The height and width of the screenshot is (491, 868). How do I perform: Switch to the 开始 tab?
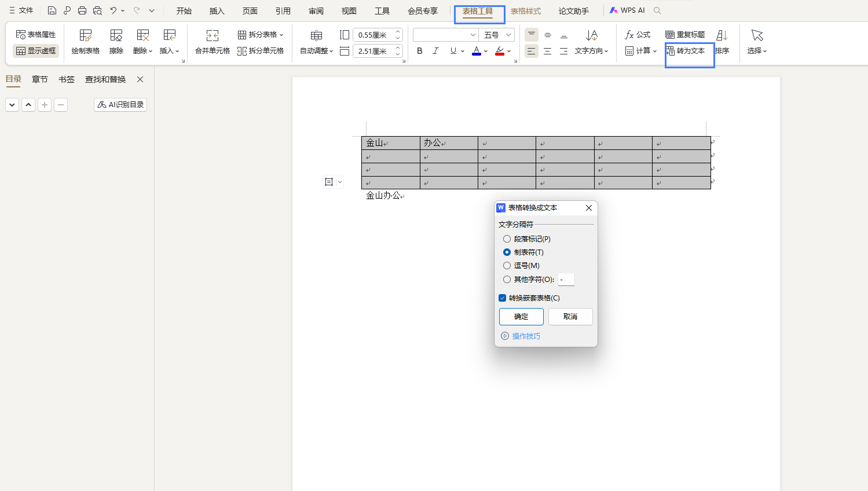(184, 11)
